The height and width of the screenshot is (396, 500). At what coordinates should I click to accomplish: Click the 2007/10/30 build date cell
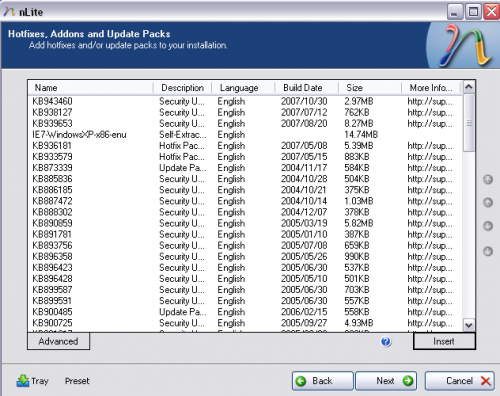click(x=304, y=101)
